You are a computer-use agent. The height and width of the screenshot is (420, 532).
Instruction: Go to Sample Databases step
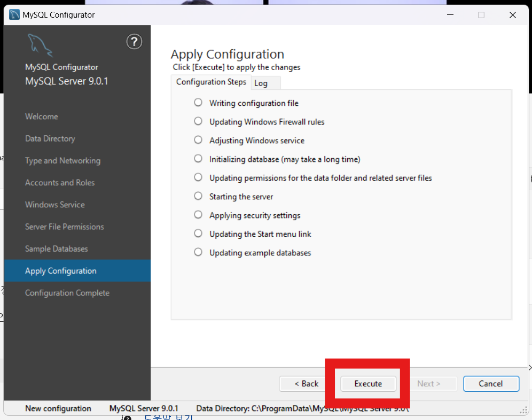(56, 249)
